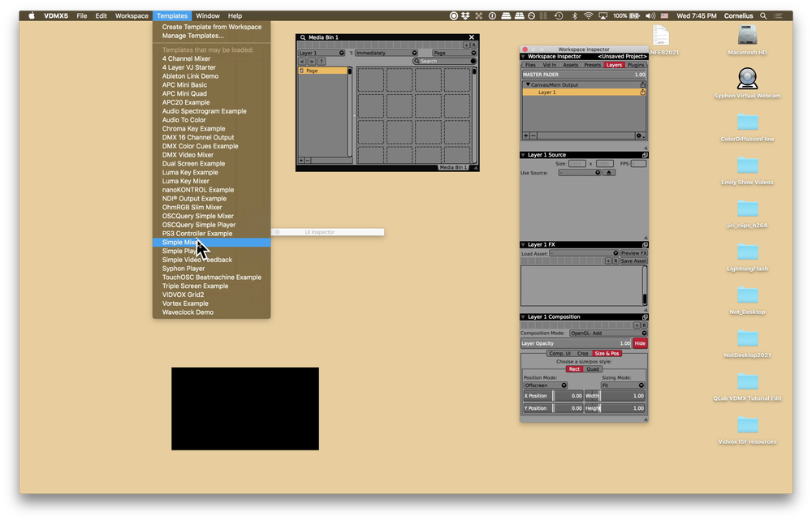The height and width of the screenshot is (521, 812).
Task: Open the Immediately trigger dropdown in Media Bin
Action: point(387,53)
